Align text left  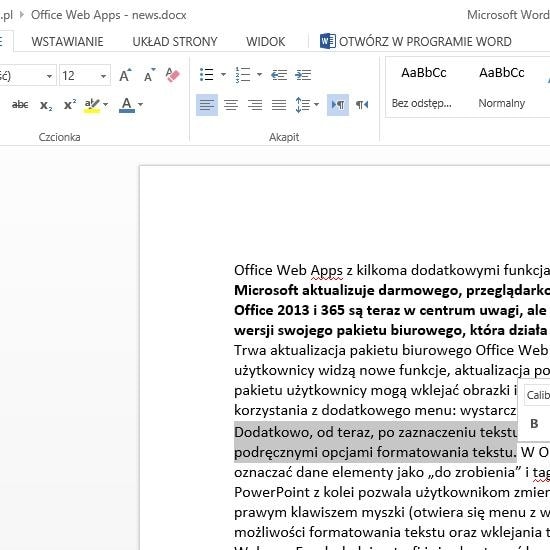pyautogui.click(x=207, y=105)
